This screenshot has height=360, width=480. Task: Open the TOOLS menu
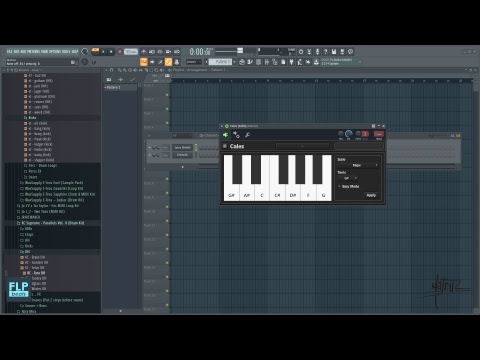coord(66,52)
